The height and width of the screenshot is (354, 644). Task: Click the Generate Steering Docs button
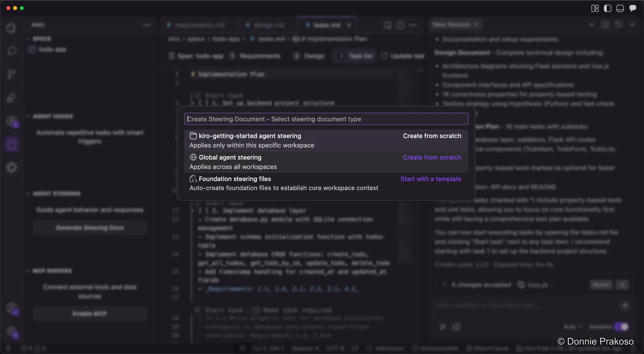pyautogui.click(x=90, y=227)
